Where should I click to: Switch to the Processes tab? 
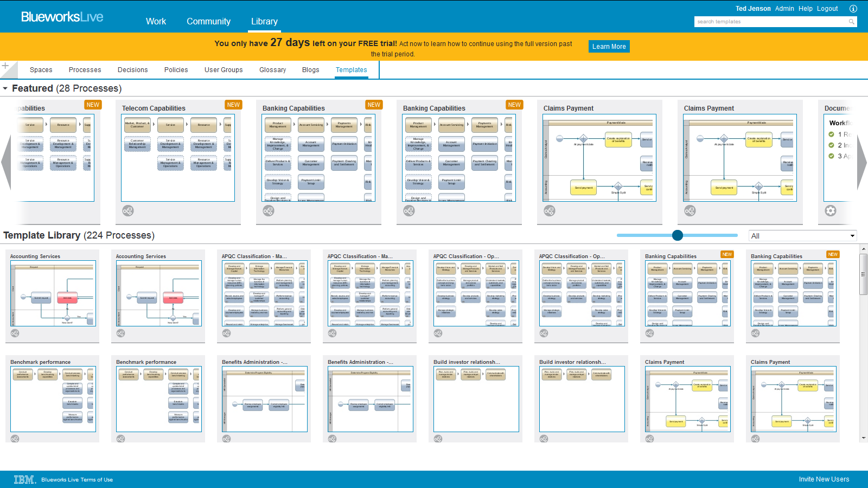tap(85, 70)
